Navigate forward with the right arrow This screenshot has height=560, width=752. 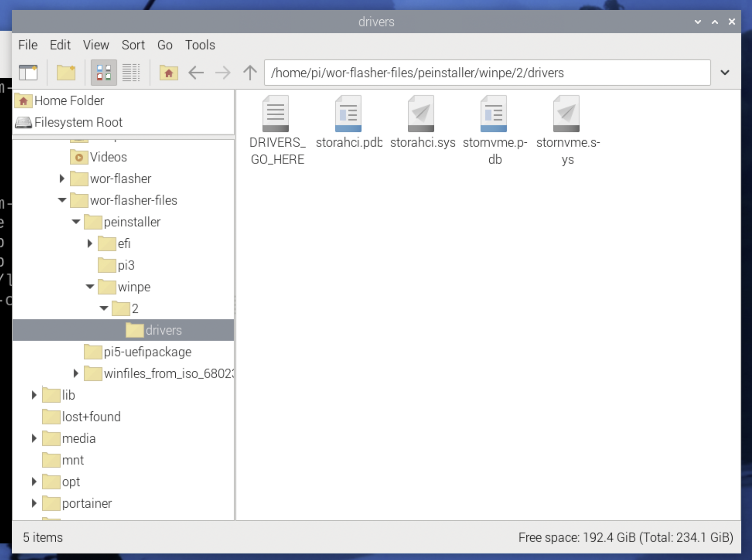tap(223, 73)
